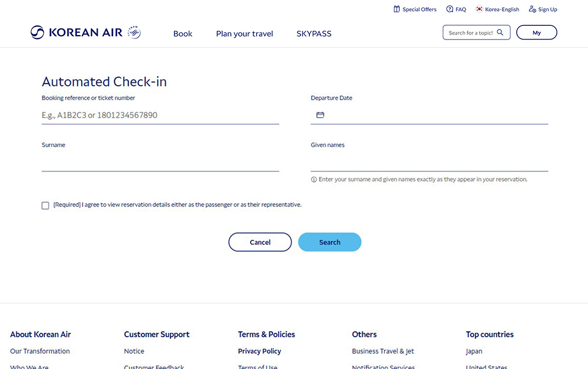Open the departure date calendar icon

point(320,115)
